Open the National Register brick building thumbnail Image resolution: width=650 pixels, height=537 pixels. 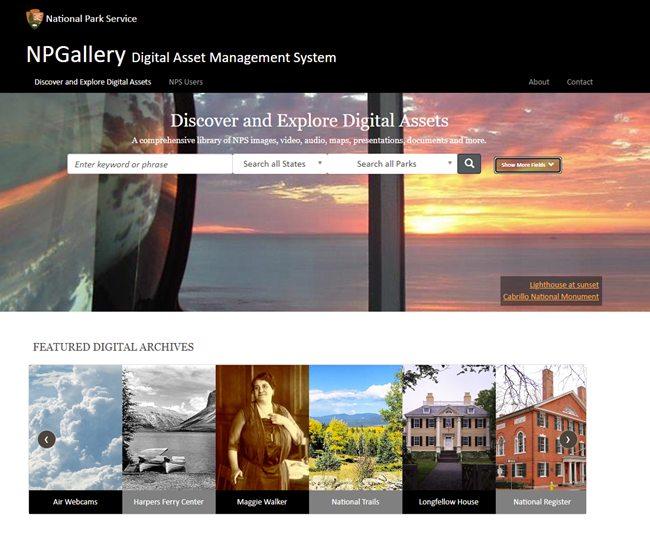click(541, 428)
